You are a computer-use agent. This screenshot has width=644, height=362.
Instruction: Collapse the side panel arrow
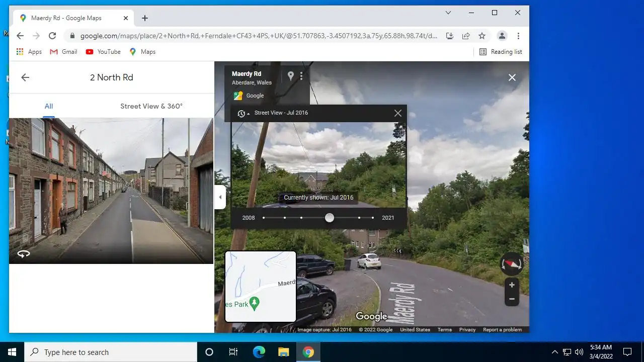click(x=220, y=197)
